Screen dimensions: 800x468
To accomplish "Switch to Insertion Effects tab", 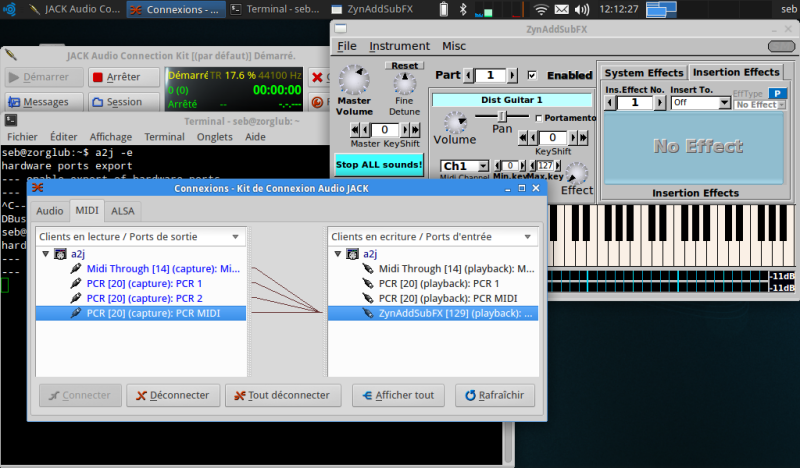I will [736, 72].
